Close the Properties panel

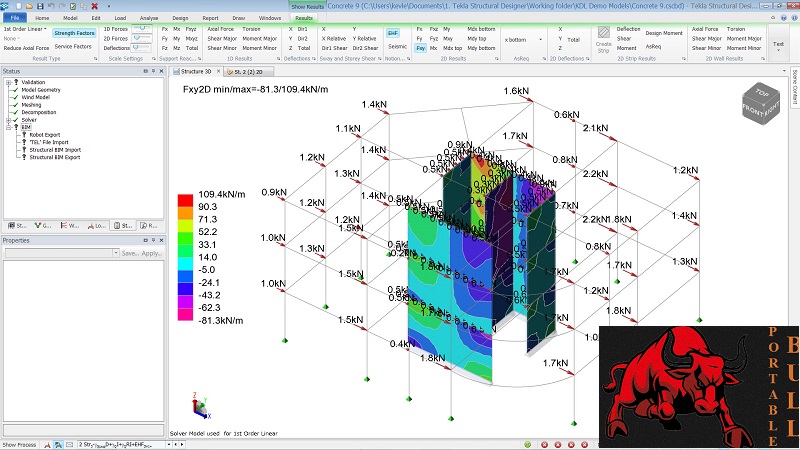[161, 240]
